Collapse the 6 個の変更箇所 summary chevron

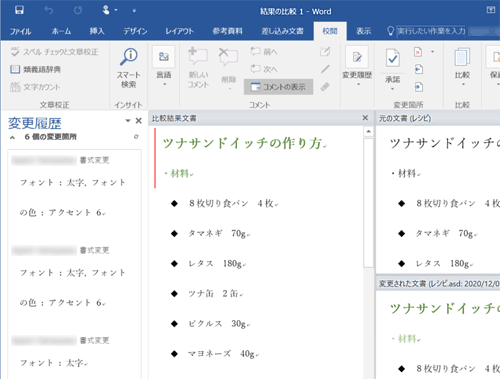(12, 137)
